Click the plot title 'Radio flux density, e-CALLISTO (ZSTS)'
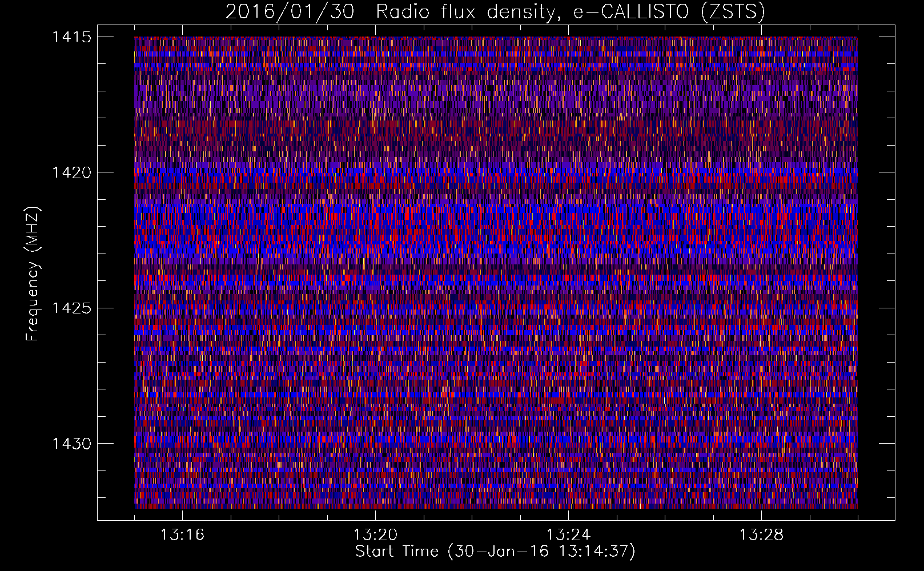 pyautogui.click(x=570, y=12)
